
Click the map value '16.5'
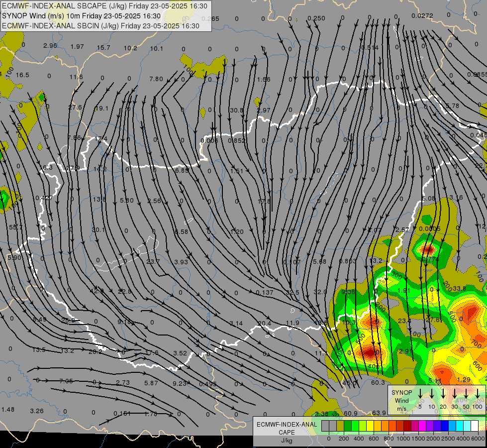pyautogui.click(x=22, y=75)
